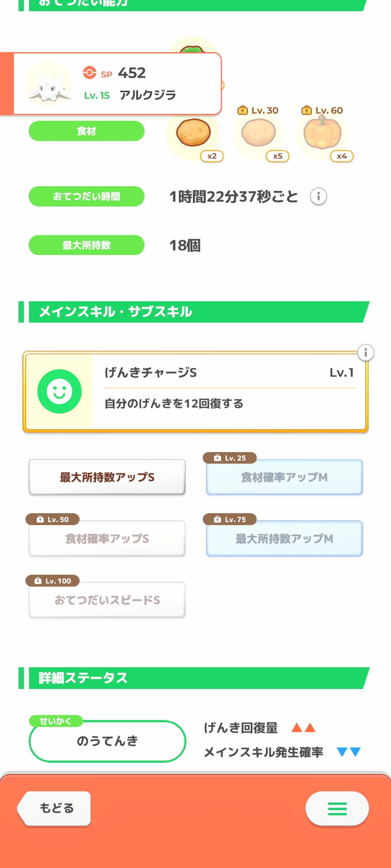Select the locked 食材確率アップM sub skill
Image resolution: width=391 pixels, height=868 pixels.
coord(285,477)
